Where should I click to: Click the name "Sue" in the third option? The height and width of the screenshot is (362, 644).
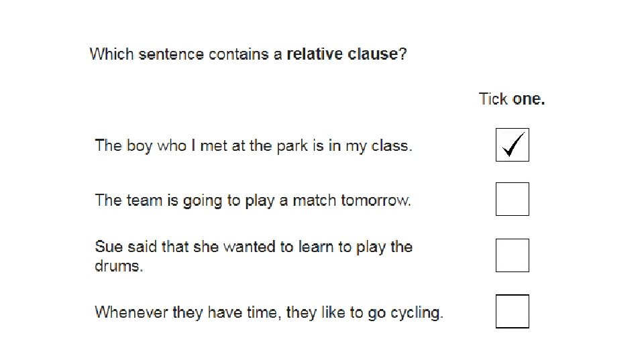(x=109, y=247)
